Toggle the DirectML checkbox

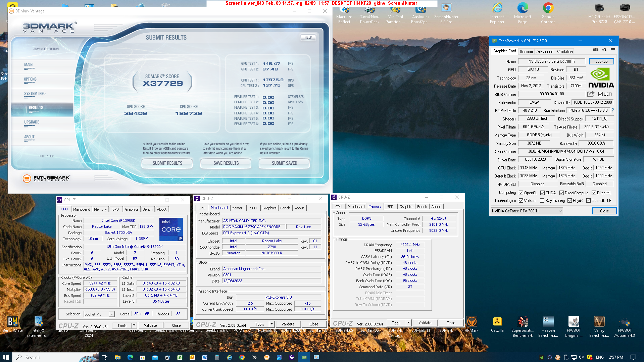[x=594, y=193]
